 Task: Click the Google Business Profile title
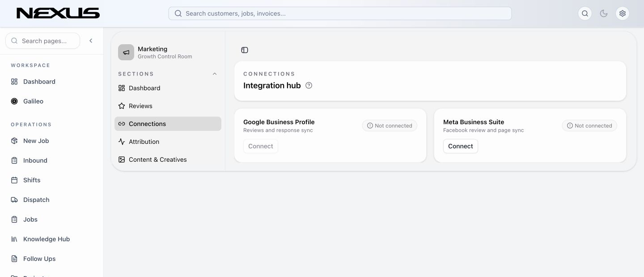279,122
